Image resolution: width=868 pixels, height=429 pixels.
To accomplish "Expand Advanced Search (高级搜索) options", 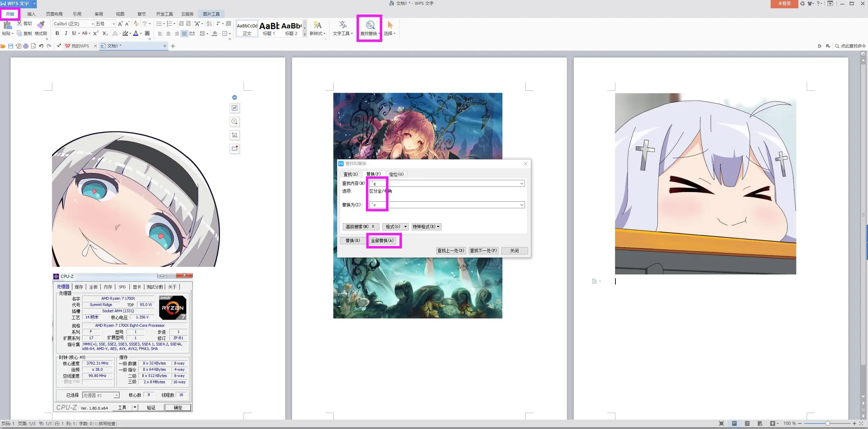I will tap(361, 227).
